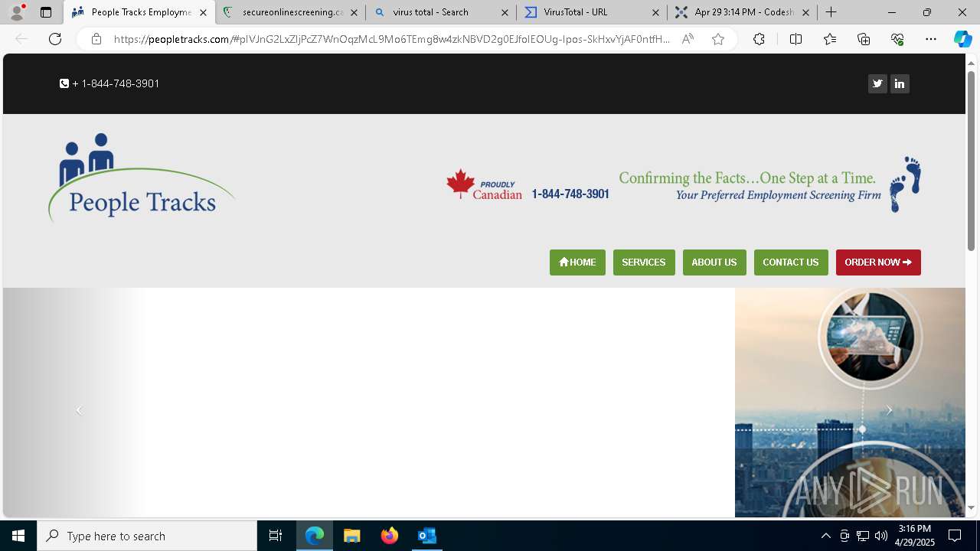Launch Firefox from taskbar

(389, 536)
